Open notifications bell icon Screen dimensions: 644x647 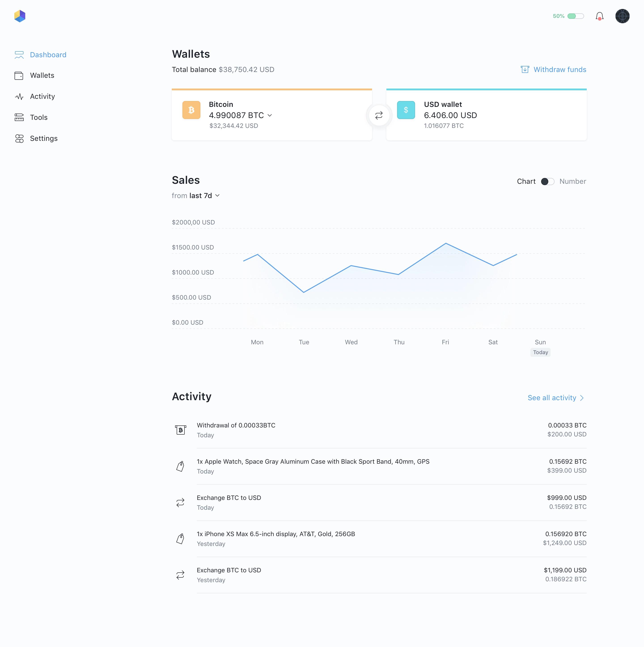point(600,16)
